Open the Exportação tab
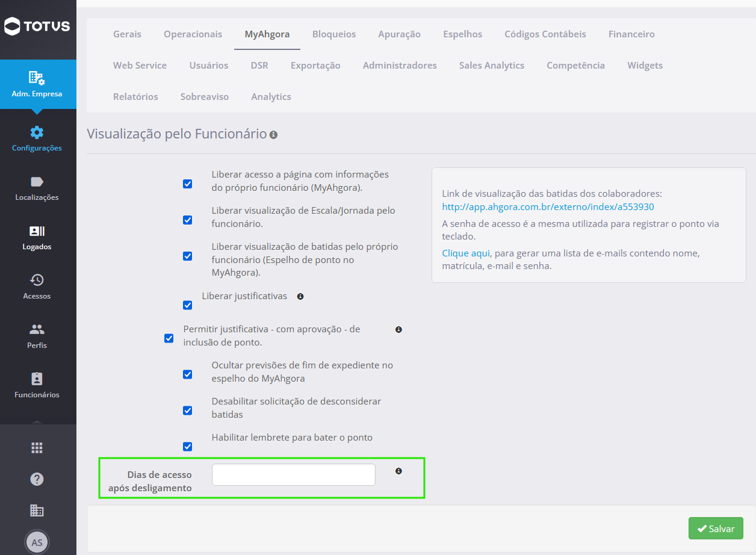Viewport: 756px width, 555px height. (x=315, y=66)
